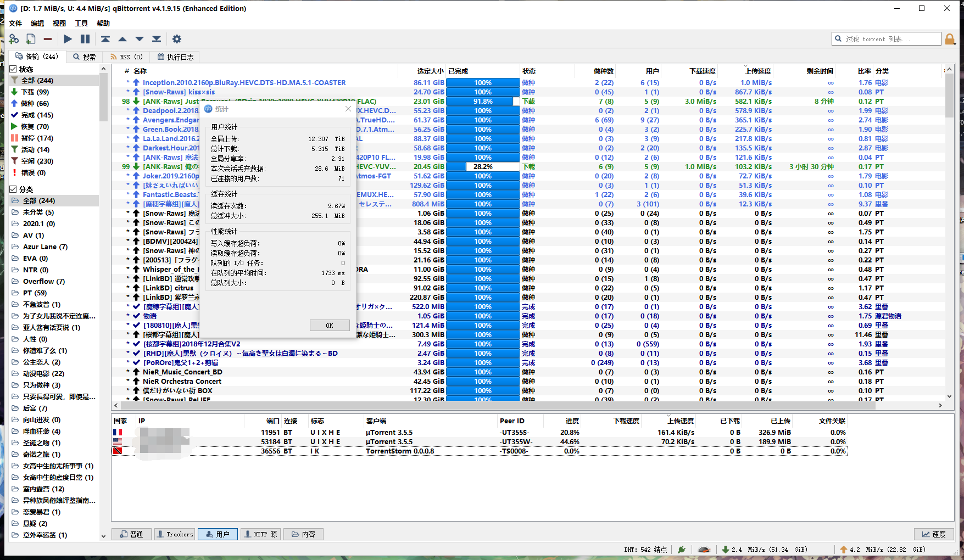Image resolution: width=964 pixels, height=560 pixels.
Task: Toggle the 分类 filter section checkbox
Action: [x=14, y=189]
